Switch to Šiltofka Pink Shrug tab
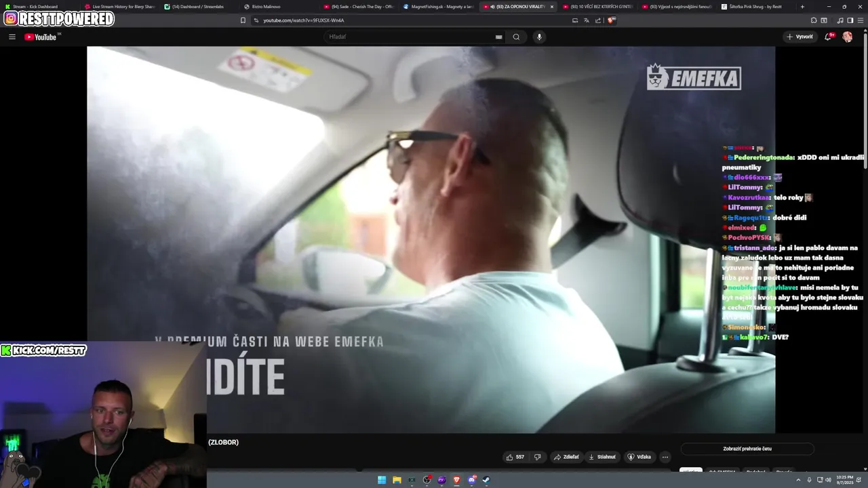Viewport: 868px width, 488px height. point(757,6)
